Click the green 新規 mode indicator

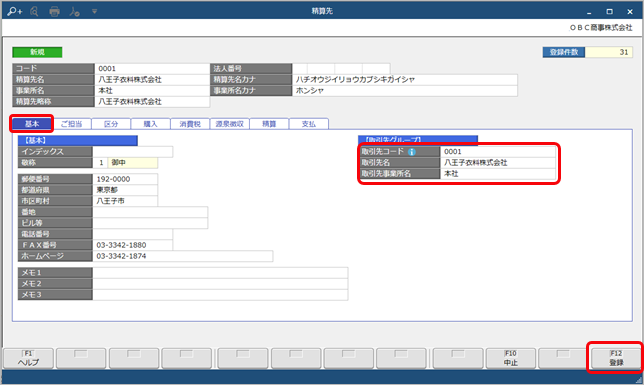click(37, 52)
